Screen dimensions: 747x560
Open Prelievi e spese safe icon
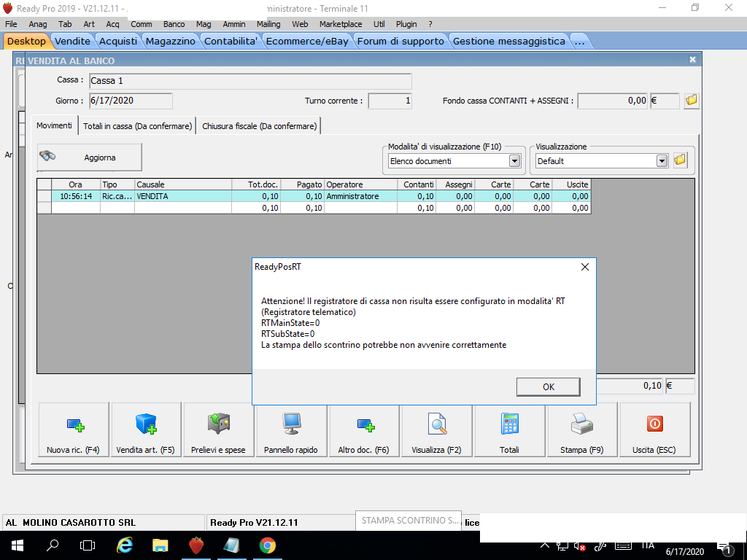coord(219,424)
